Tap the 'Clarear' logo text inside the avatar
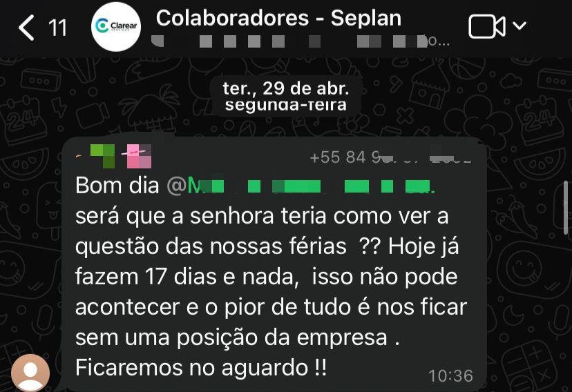Screen dimensions: 572x392 pyautogui.click(x=124, y=26)
